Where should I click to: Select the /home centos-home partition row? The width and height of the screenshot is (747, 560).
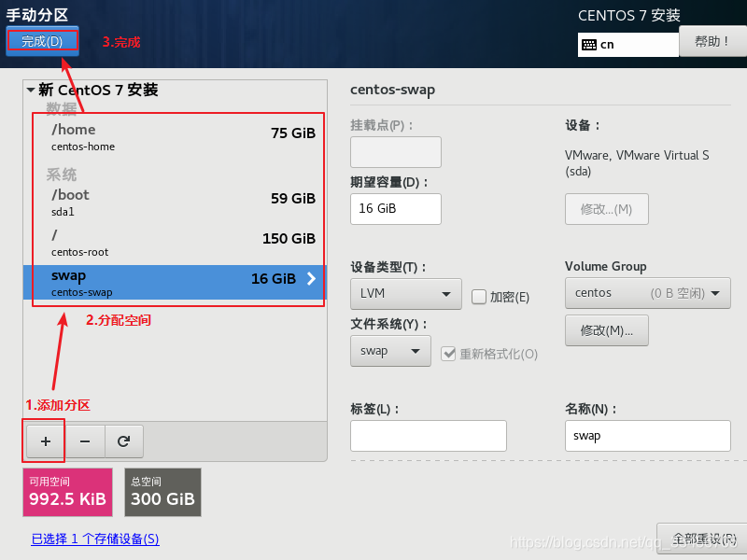click(175, 136)
